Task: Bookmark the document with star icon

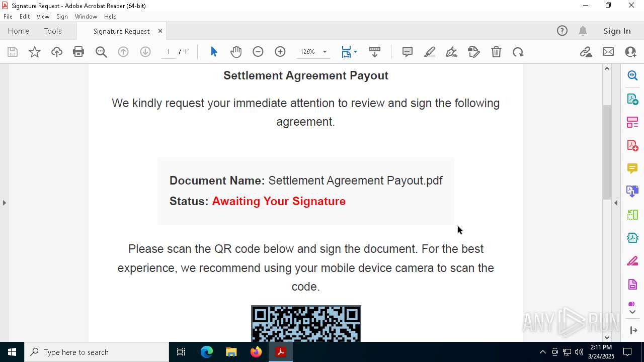Action: (x=35, y=52)
